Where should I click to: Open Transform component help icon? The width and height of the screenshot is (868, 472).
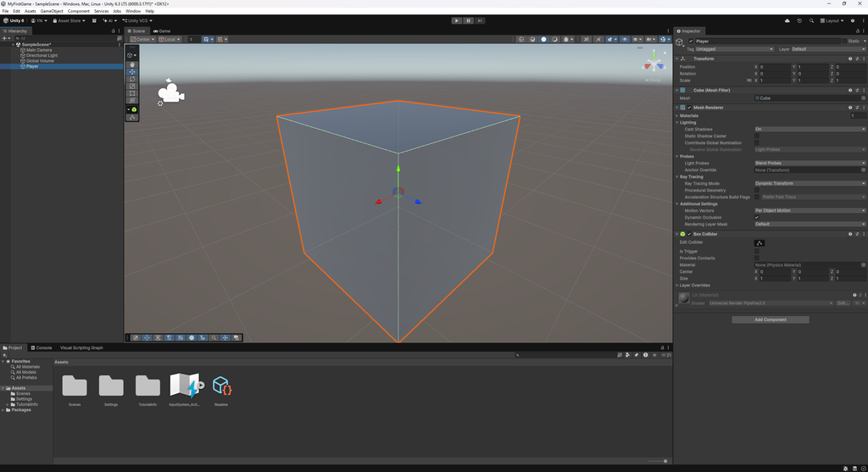850,58
